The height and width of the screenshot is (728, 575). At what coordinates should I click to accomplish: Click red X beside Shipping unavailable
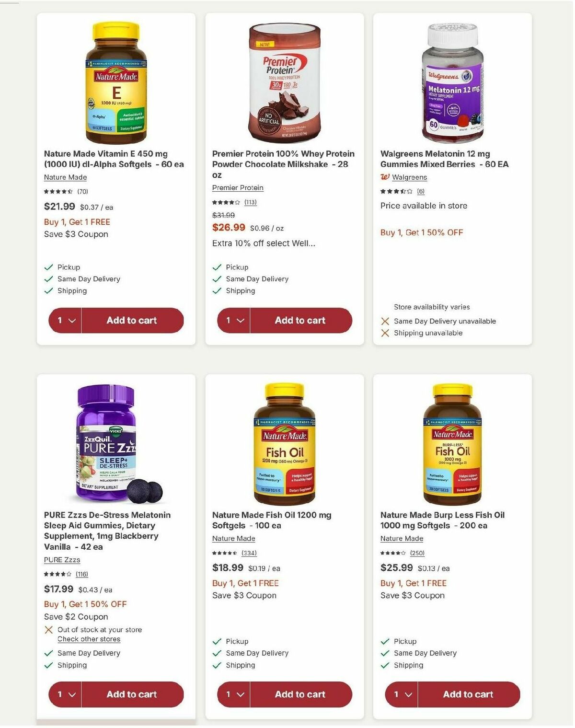[x=384, y=333]
